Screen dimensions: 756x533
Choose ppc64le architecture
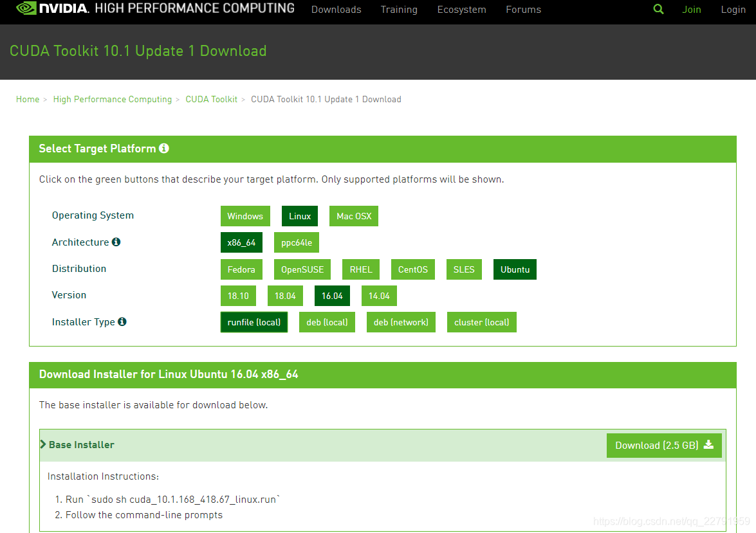(297, 242)
